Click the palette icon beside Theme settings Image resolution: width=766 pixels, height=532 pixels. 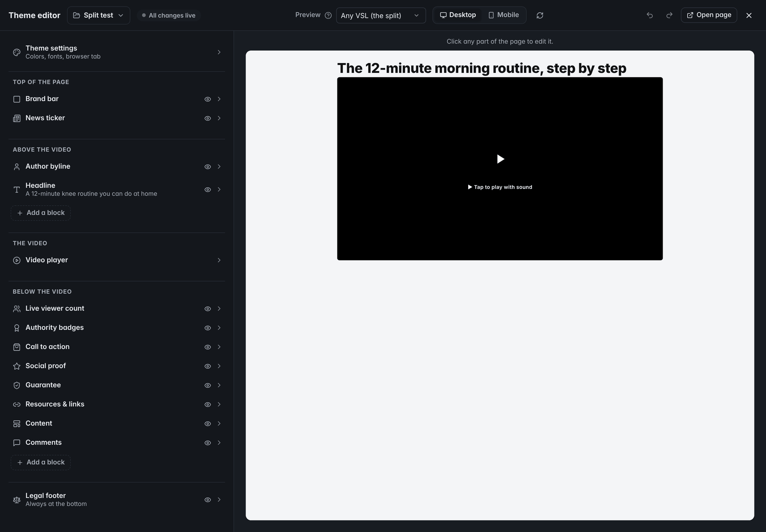[17, 52]
